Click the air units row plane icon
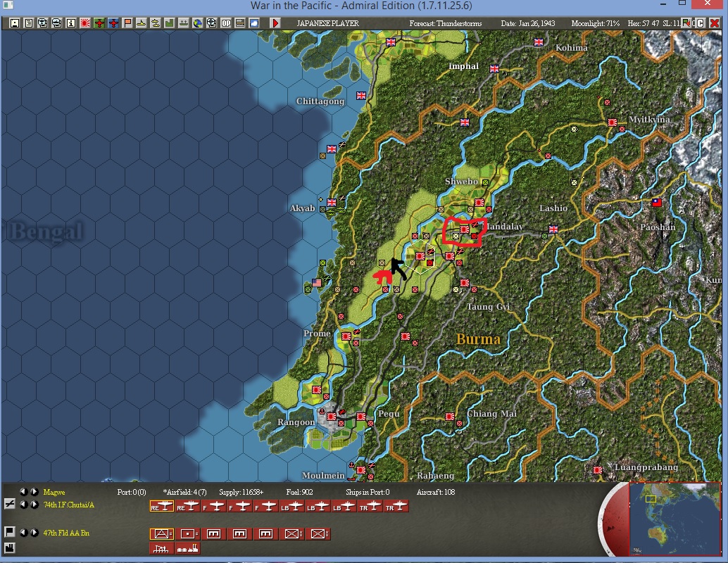This screenshot has width=728, height=563. [9, 504]
